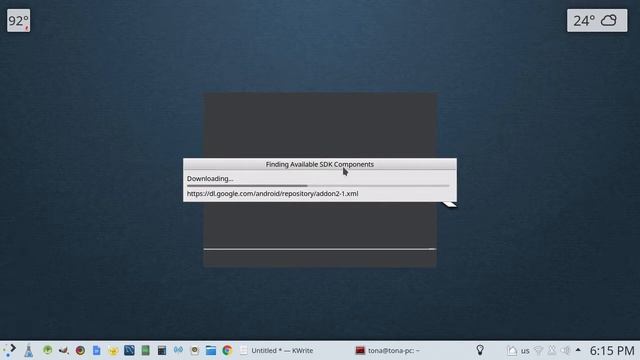Launch the yellow star icon app
The image size is (640, 360).
click(x=113, y=350)
